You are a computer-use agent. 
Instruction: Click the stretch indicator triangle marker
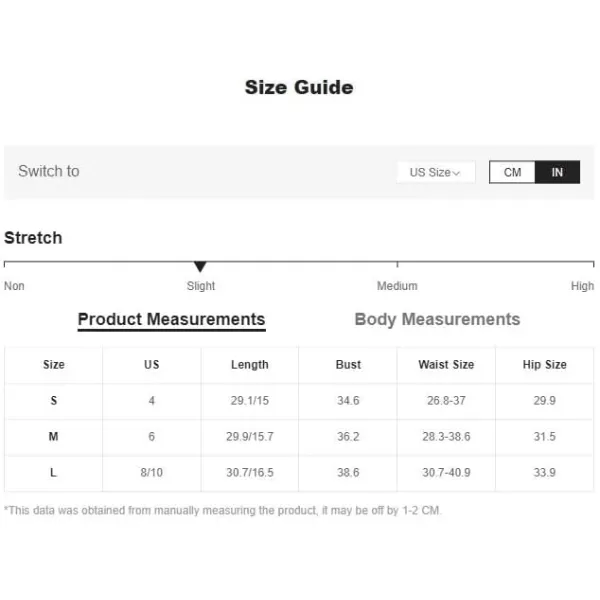coord(200,266)
